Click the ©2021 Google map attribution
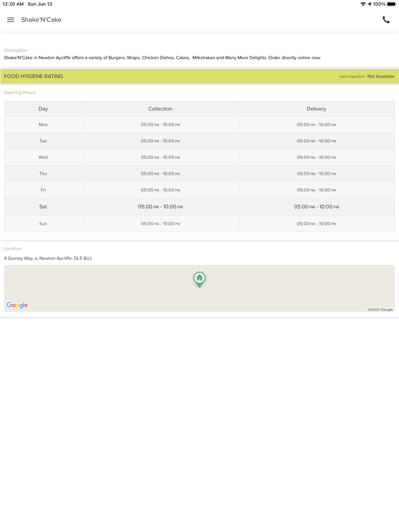Image resolution: width=399 pixels, height=532 pixels. pyautogui.click(x=380, y=309)
